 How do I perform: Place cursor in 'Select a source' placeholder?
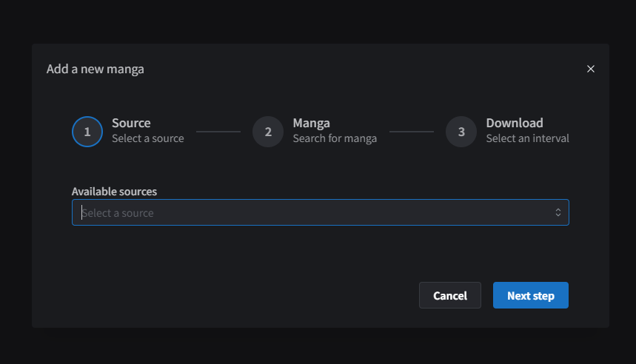118,213
